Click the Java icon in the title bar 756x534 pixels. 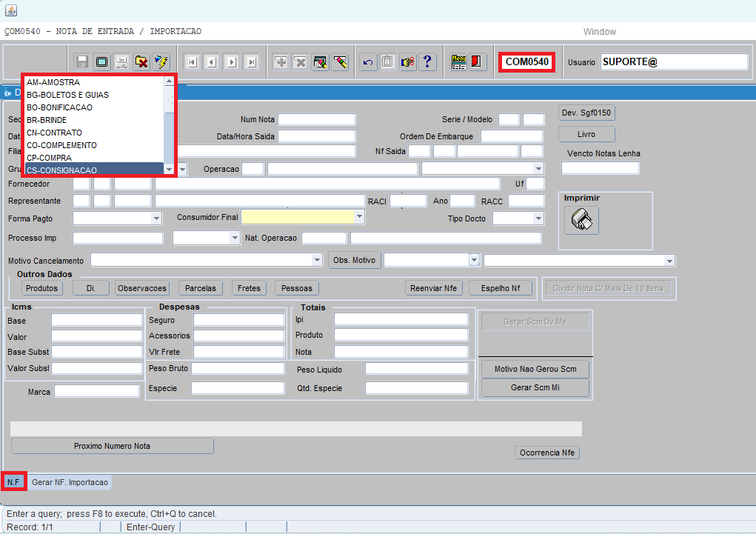point(10,10)
